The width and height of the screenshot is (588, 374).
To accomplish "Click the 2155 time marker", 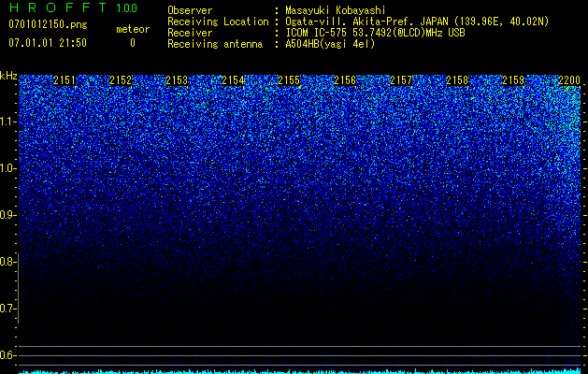I will [289, 80].
